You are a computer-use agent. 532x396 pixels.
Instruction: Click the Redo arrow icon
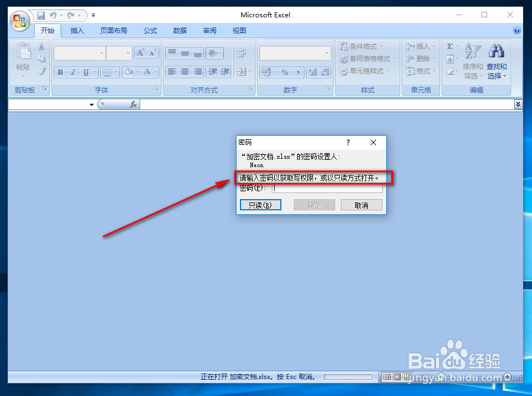pos(71,15)
